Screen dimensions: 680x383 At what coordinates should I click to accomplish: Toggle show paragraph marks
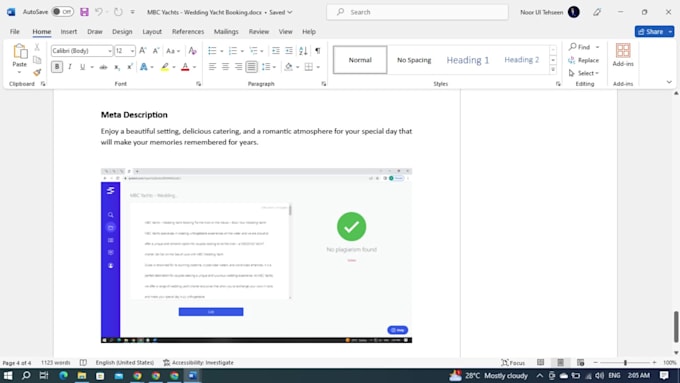[x=317, y=51]
